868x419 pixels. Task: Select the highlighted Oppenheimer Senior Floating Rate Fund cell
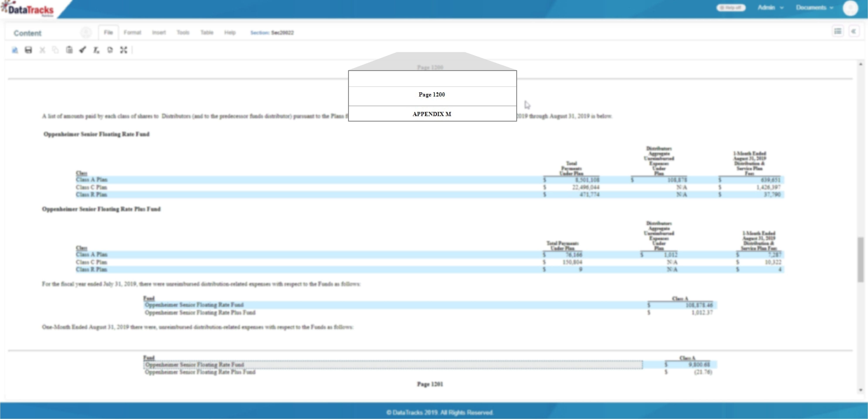(393, 364)
